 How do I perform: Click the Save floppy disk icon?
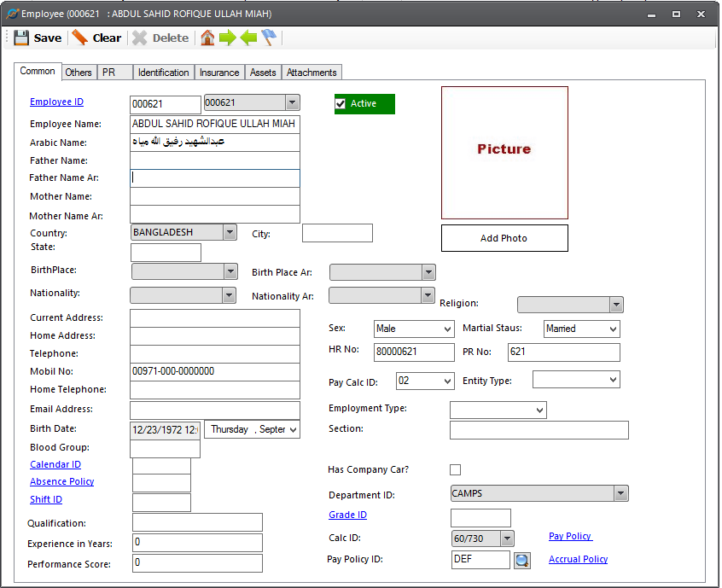click(21, 38)
